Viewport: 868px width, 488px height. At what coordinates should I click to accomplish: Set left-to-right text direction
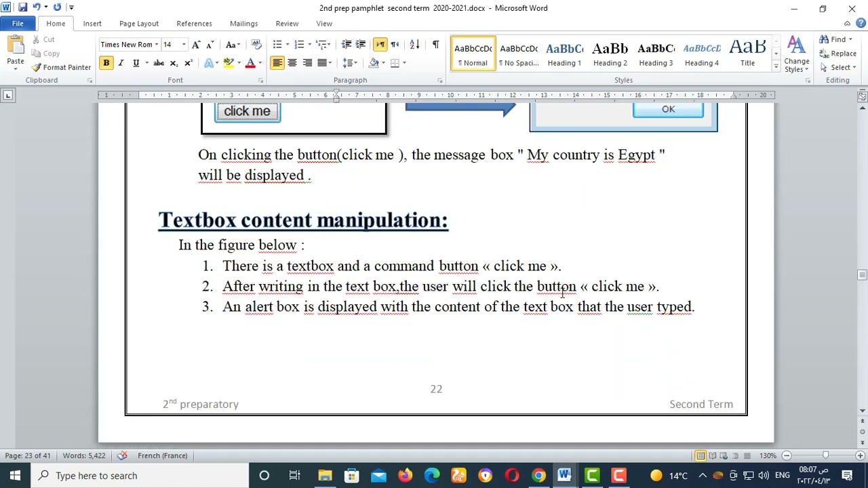point(380,45)
